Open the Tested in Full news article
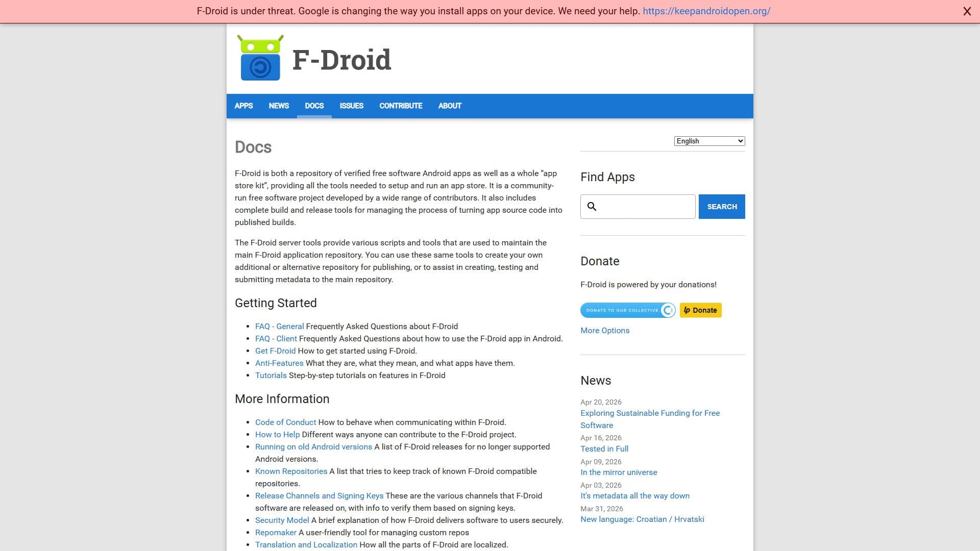Screen dimensions: 980x551 coord(604,449)
